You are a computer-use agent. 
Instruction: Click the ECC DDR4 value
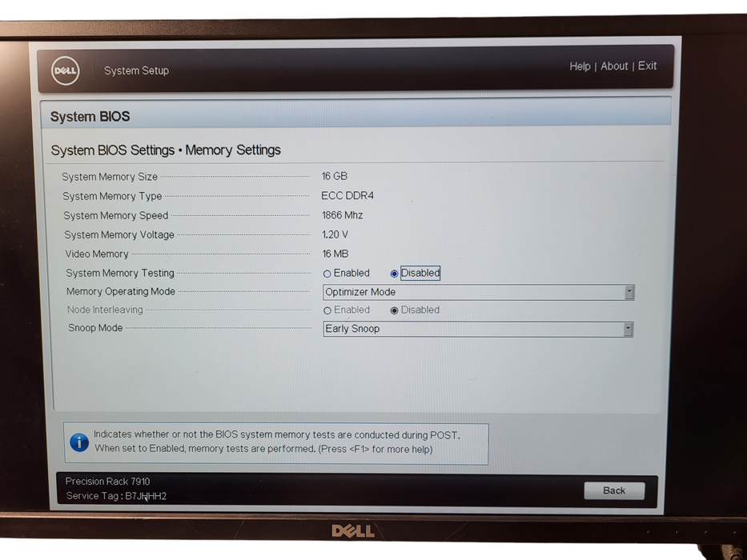(347, 196)
